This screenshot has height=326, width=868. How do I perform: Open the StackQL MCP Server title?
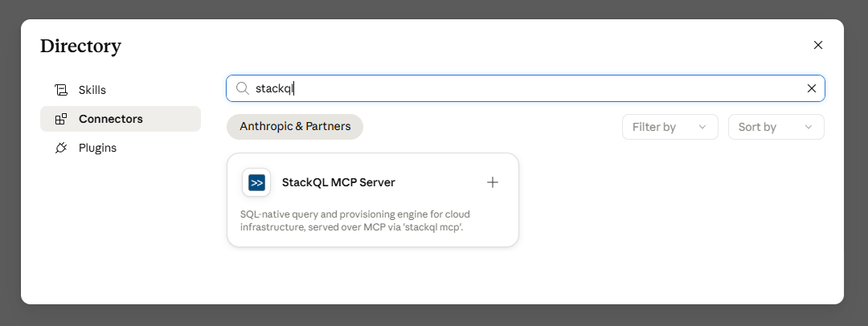point(338,182)
